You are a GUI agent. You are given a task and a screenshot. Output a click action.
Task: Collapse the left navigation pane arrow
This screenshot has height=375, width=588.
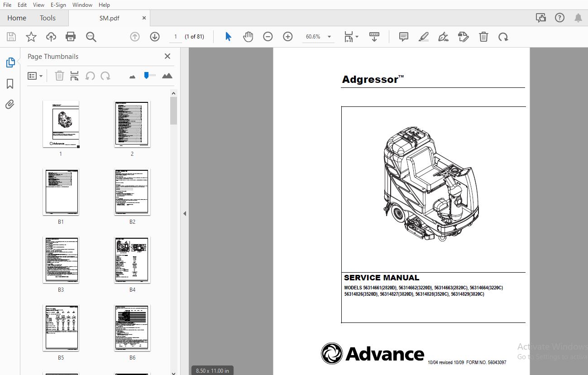click(x=185, y=213)
